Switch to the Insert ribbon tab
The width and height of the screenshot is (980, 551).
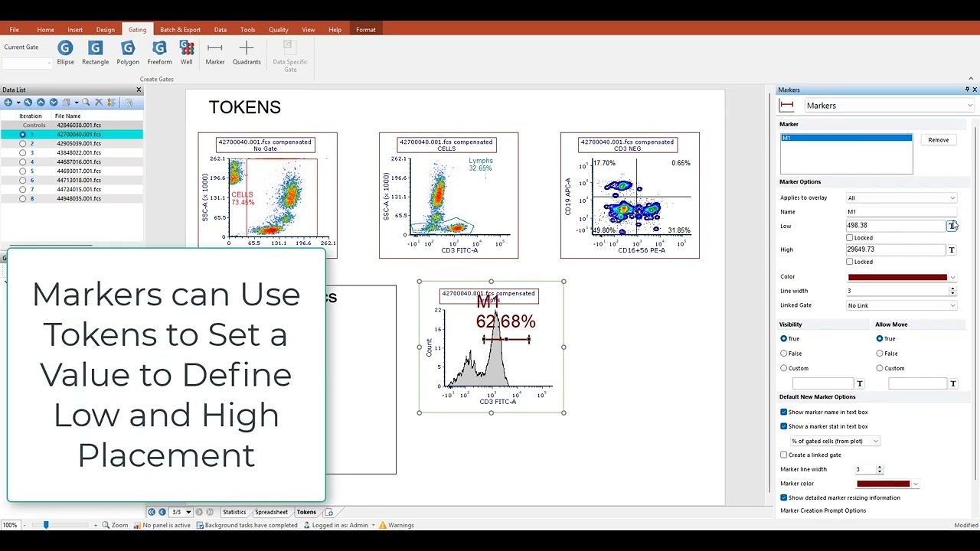click(75, 30)
